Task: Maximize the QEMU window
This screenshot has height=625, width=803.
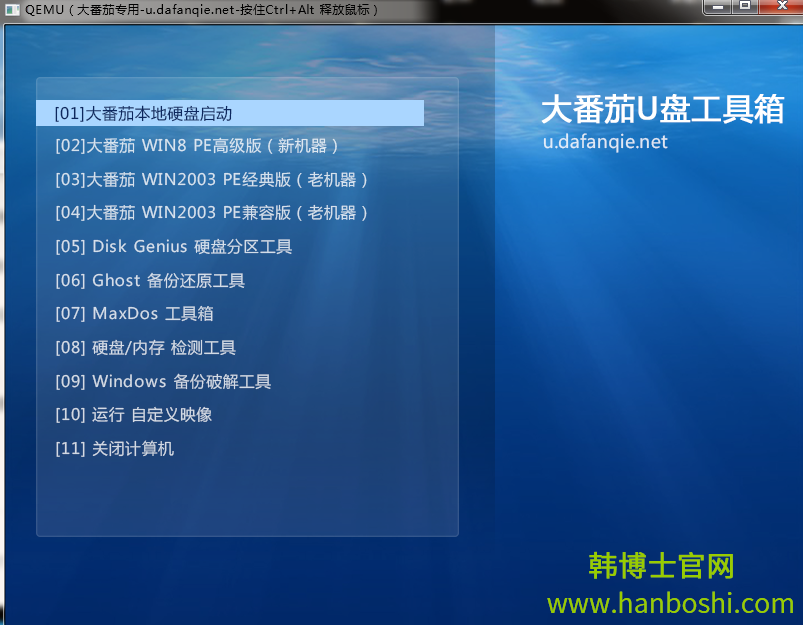Action: 744,6
